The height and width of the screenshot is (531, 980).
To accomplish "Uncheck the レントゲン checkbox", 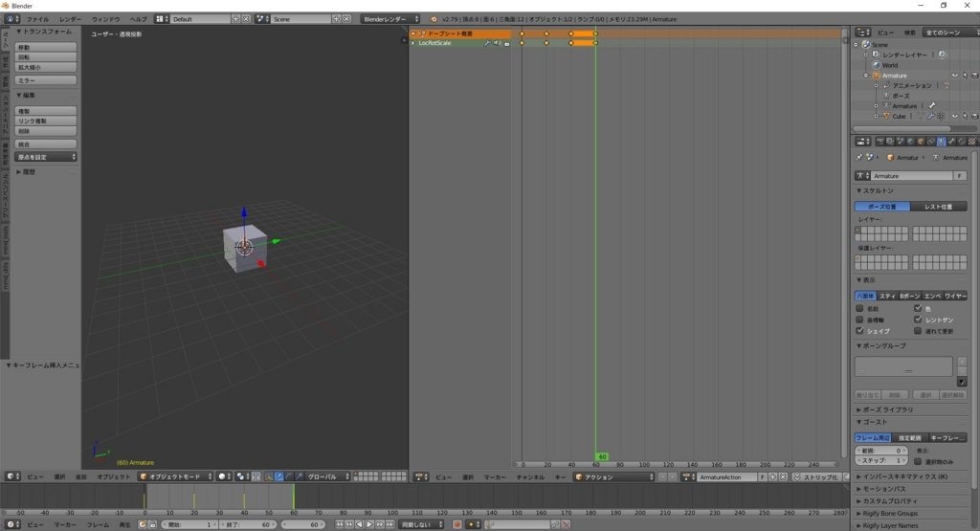I will point(918,320).
